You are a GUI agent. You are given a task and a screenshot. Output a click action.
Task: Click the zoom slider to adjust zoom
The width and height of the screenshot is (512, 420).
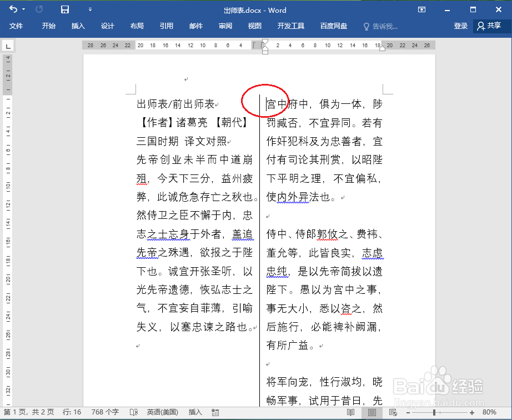[434, 413]
